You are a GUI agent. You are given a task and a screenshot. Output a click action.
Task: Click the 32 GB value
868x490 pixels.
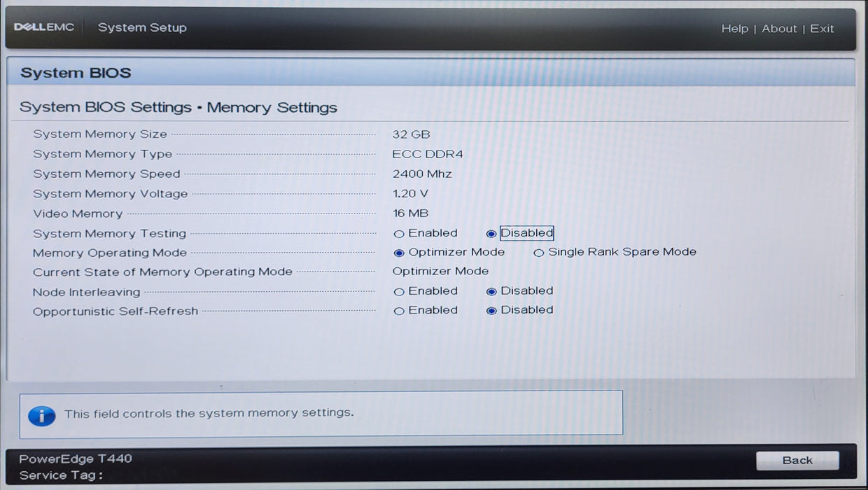pyautogui.click(x=411, y=134)
